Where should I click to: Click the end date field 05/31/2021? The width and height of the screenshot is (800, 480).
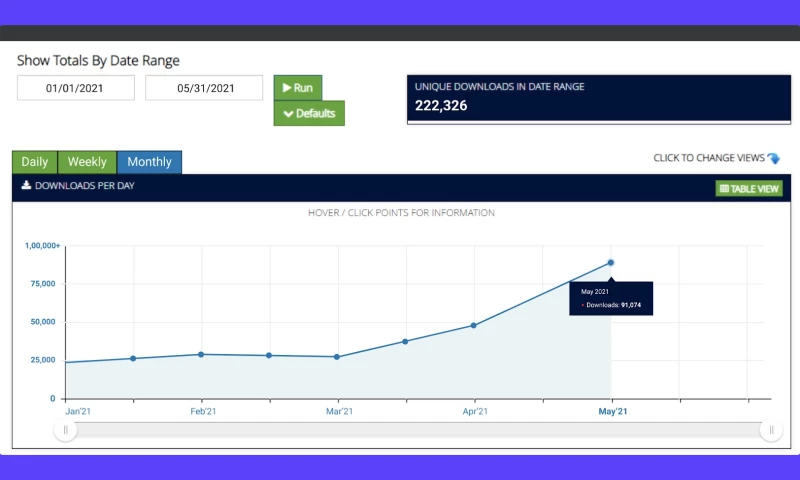point(204,88)
